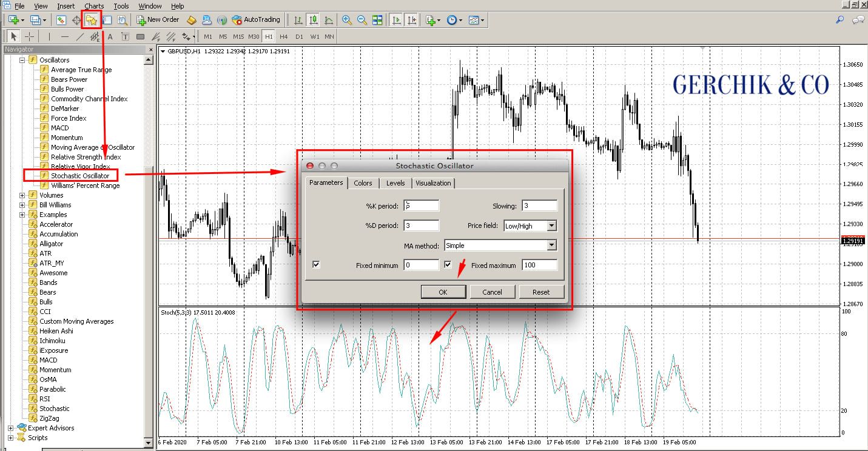
Task: Click the Zoom In magnifier icon
Action: (x=347, y=20)
